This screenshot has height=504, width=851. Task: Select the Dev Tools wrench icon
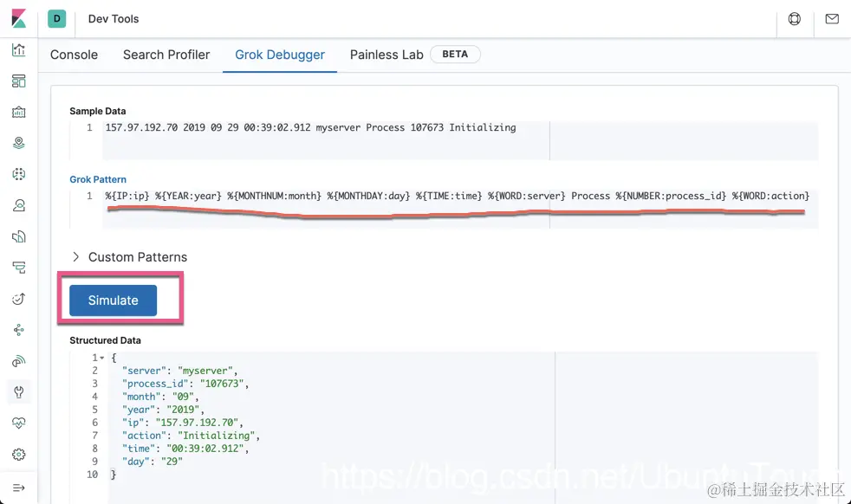(x=18, y=391)
